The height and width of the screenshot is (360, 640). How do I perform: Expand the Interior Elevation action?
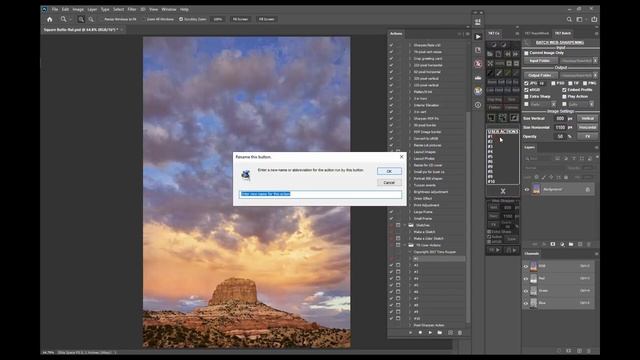pos(410,105)
